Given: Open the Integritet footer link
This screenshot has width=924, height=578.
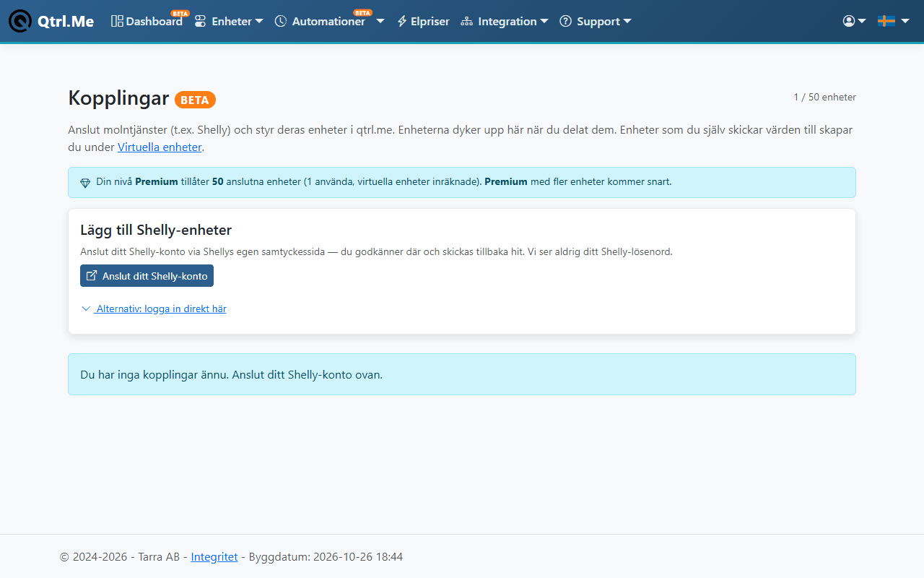Looking at the screenshot, I should coord(214,557).
